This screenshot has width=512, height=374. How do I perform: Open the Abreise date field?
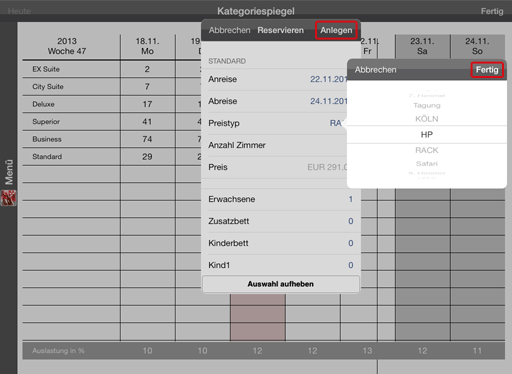pos(277,101)
